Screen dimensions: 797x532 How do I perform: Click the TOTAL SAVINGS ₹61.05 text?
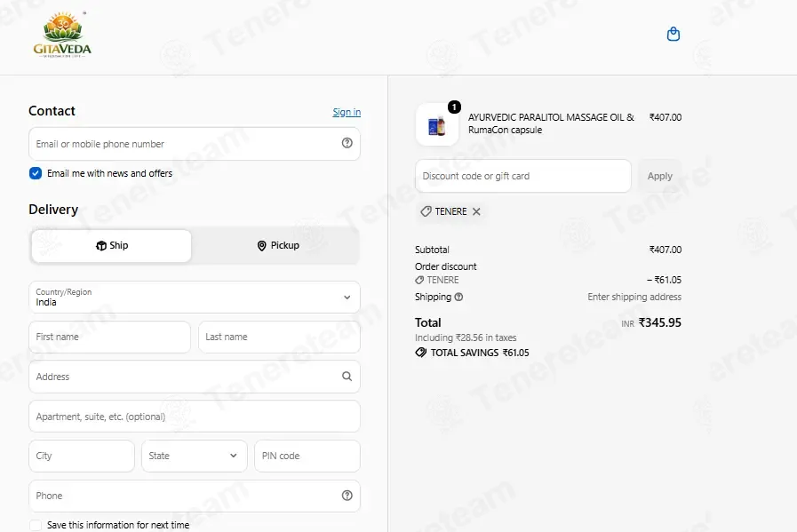point(480,353)
